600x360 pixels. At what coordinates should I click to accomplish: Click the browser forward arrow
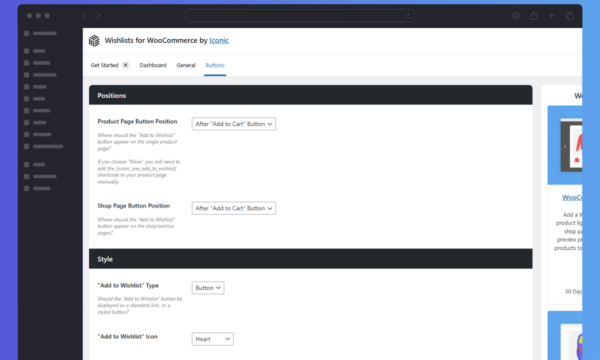(98, 16)
